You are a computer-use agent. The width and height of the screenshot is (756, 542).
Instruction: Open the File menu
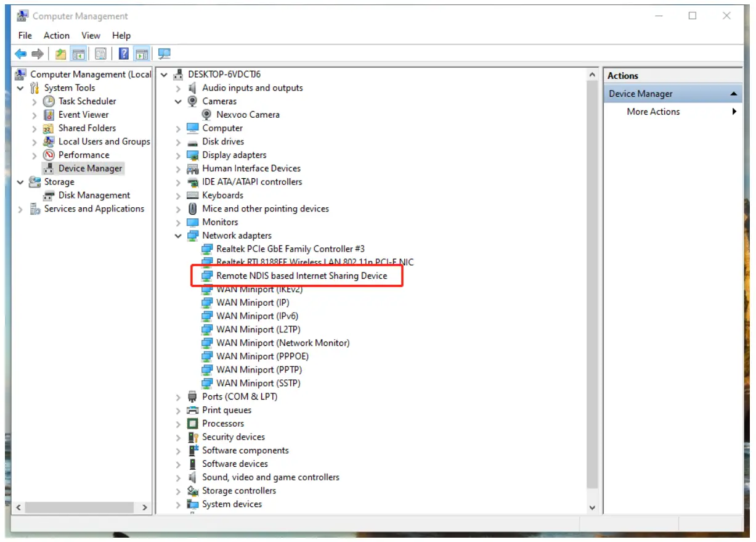coord(25,35)
